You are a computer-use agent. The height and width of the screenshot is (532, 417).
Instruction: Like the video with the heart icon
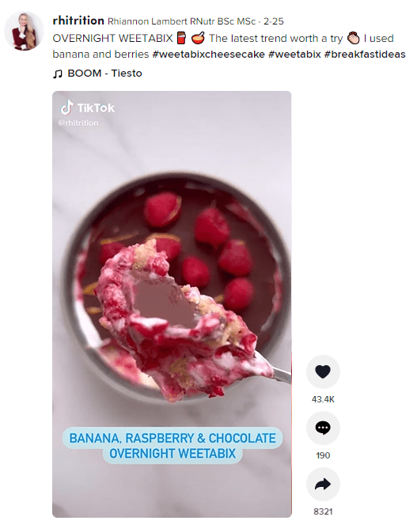pyautogui.click(x=323, y=372)
